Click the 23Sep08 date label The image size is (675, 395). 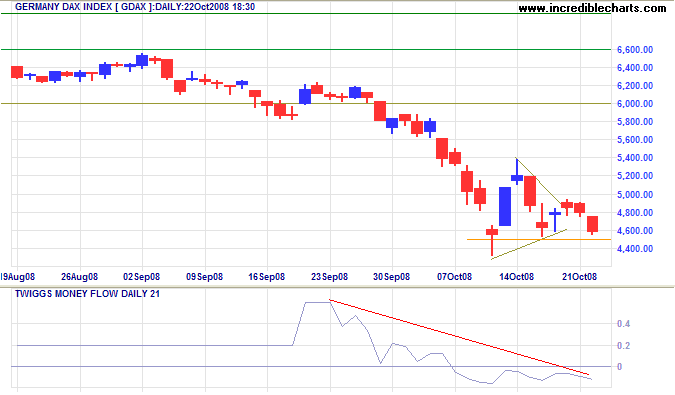click(329, 277)
